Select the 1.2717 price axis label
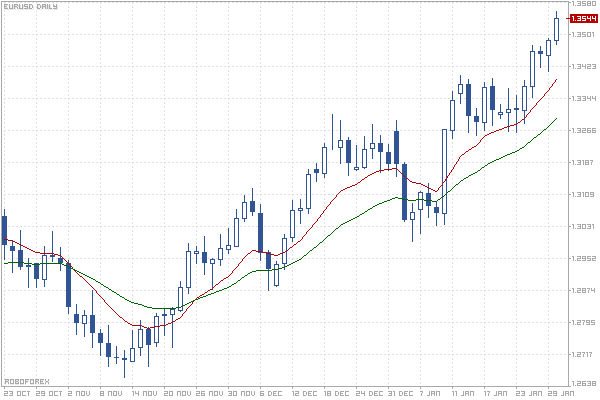Screen dimensions: 600x400 584,354
